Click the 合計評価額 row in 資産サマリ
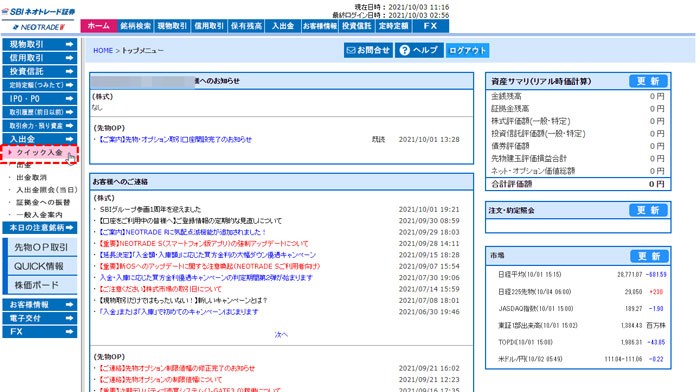Viewport: 700px width, 392px height. pos(578,184)
